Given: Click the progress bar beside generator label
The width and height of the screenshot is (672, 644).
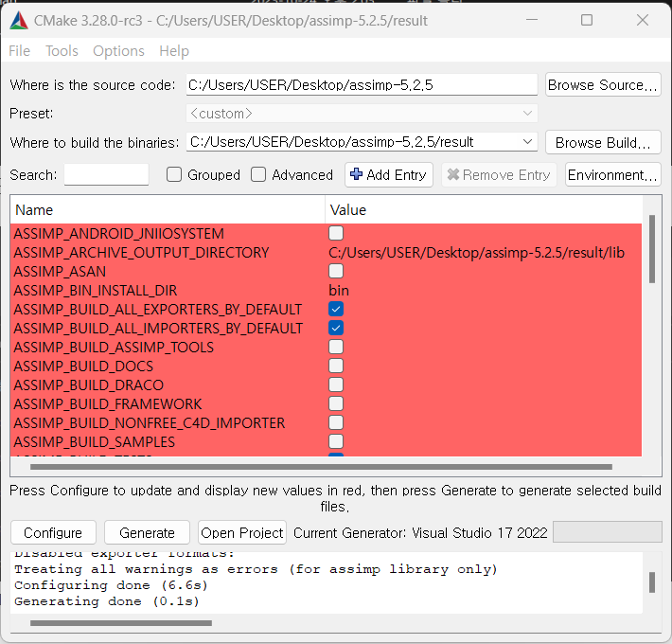Looking at the screenshot, I should pos(608,532).
